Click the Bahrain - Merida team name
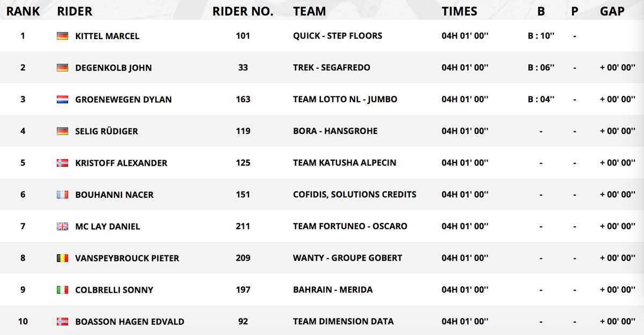The width and height of the screenshot is (644, 335). (333, 290)
